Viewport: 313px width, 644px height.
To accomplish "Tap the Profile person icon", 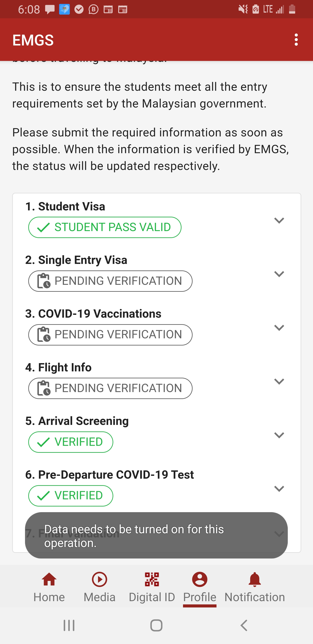I will click(200, 580).
